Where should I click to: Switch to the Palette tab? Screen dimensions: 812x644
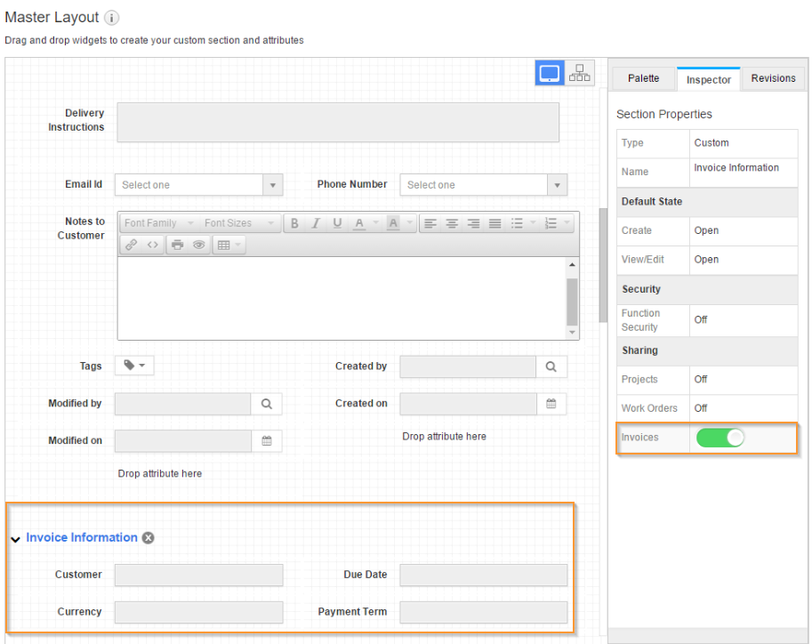(643, 78)
